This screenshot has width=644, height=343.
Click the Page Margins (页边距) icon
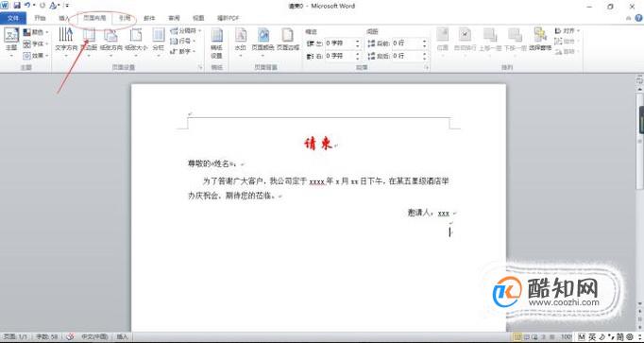[x=89, y=41]
